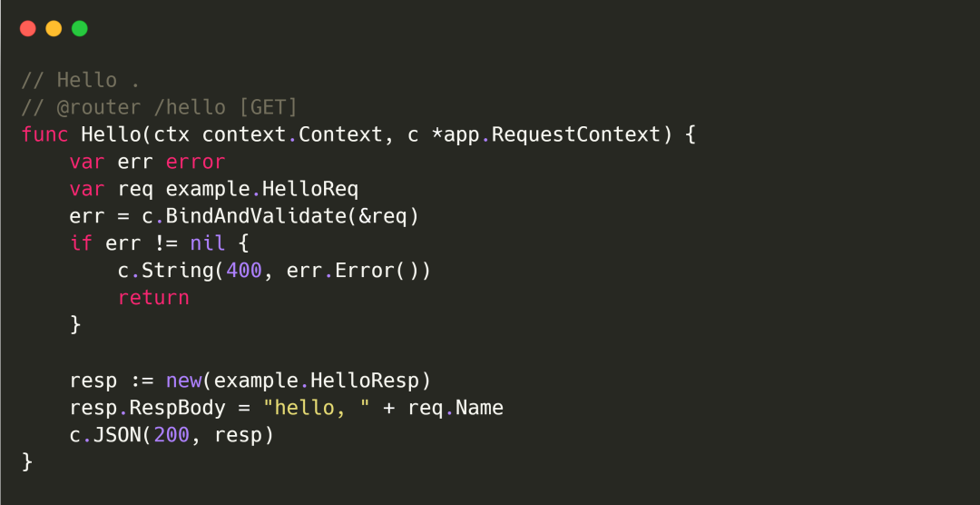Click the "new" keyword

[x=183, y=380]
